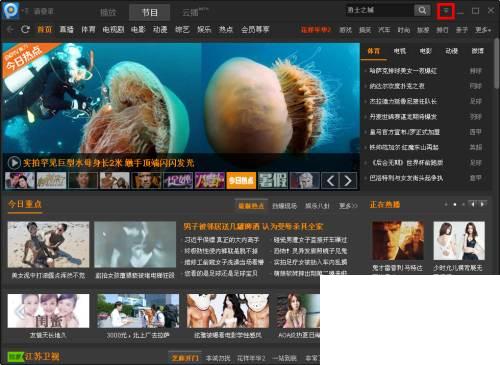The image size is (500, 365).
Task: Open the 闺蜜 video thumbnail
Action: point(49,311)
